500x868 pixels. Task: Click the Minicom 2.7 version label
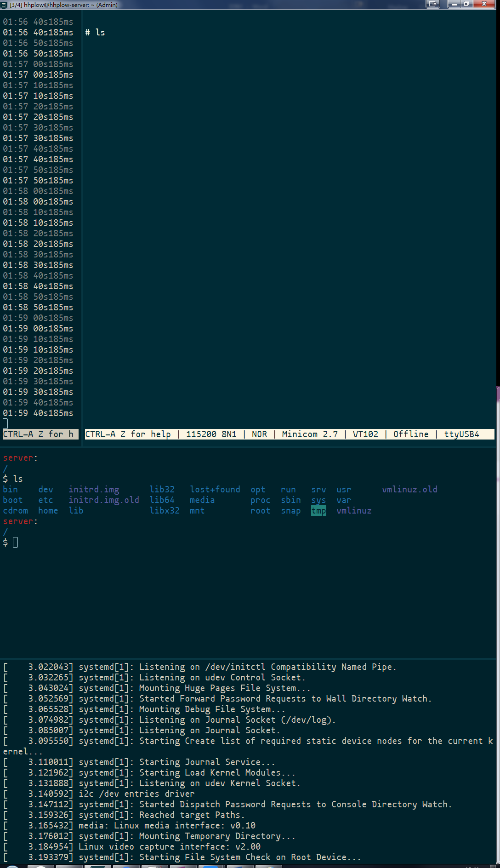tap(310, 434)
